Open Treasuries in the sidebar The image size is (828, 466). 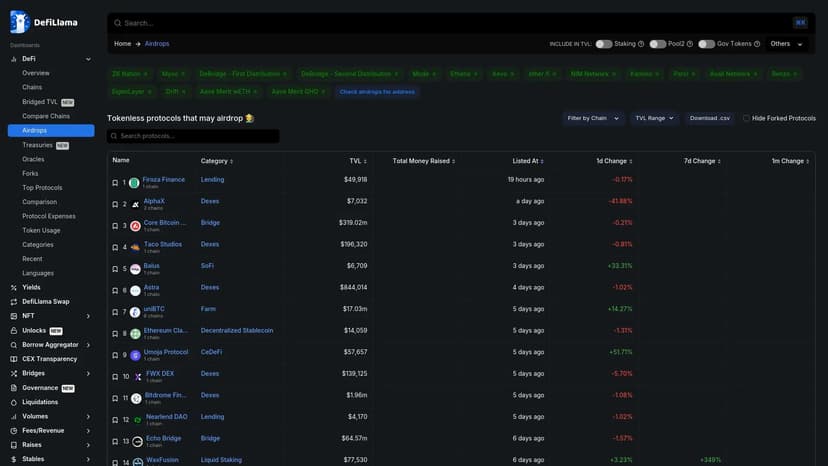coord(38,145)
